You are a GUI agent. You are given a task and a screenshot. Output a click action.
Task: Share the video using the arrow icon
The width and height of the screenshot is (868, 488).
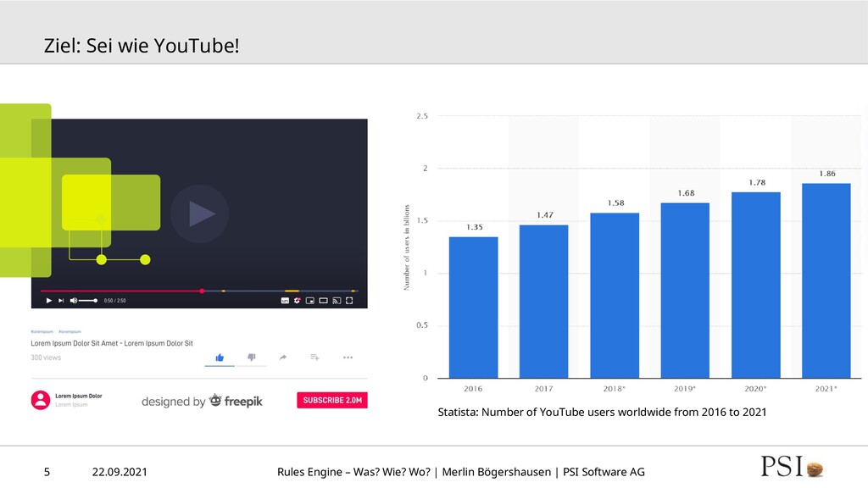click(283, 358)
